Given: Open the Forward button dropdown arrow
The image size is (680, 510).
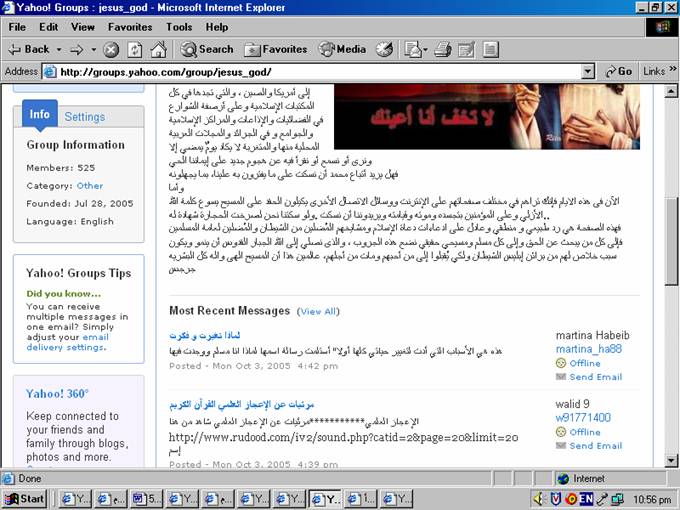Looking at the screenshot, I should pos(94,50).
